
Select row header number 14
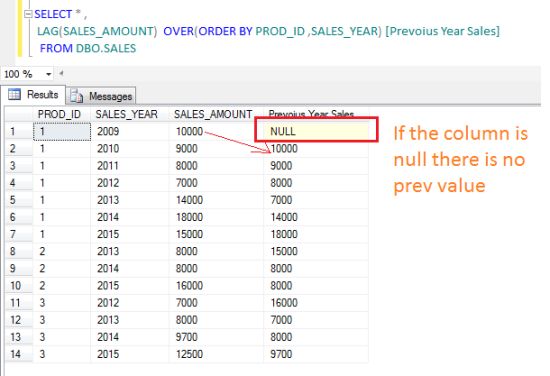[x=19, y=354]
